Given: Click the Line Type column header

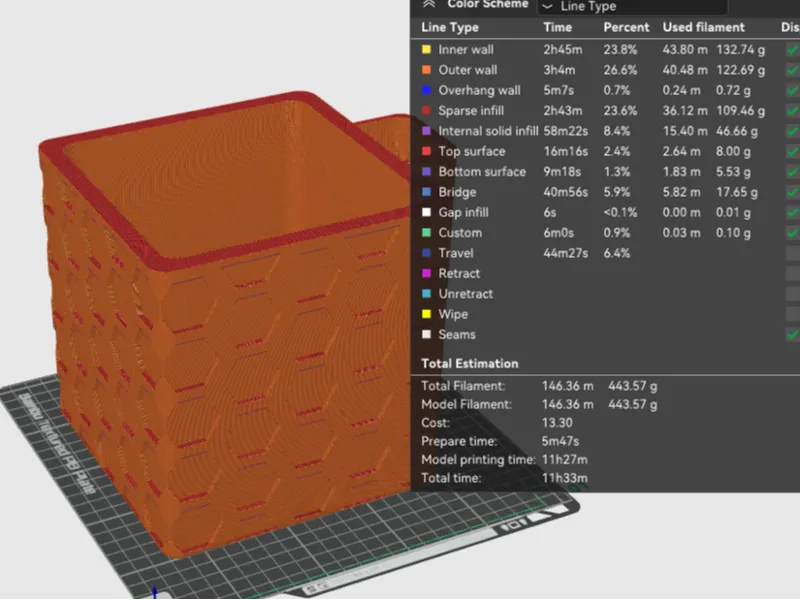Looking at the screenshot, I should (450, 28).
